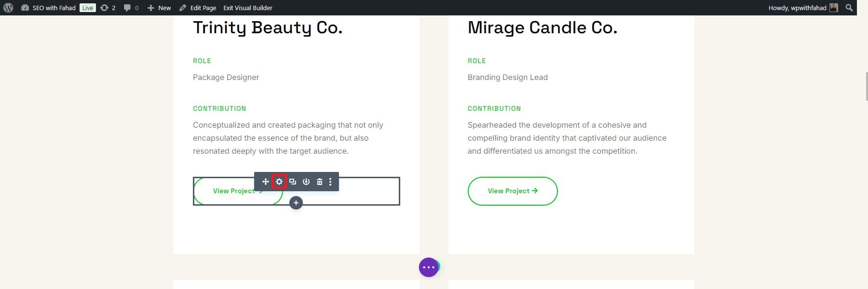
Task: Click the search icon at top right
Action: click(850, 8)
